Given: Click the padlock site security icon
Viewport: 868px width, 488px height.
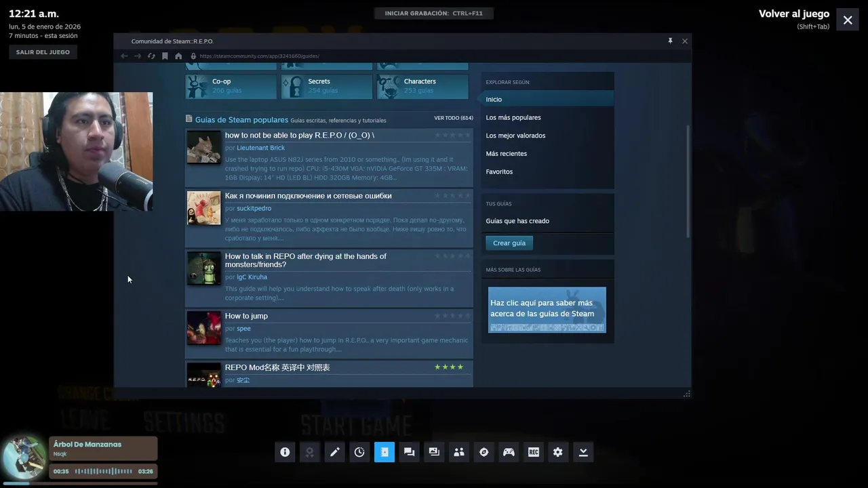Looking at the screenshot, I should [x=193, y=56].
